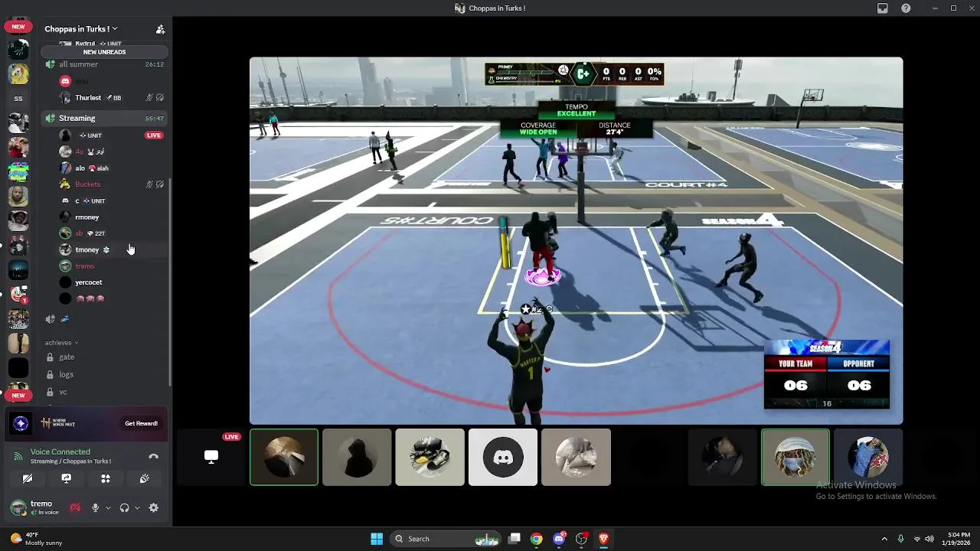Select user alo in voice list
This screenshot has height=551, width=980.
tap(112, 168)
